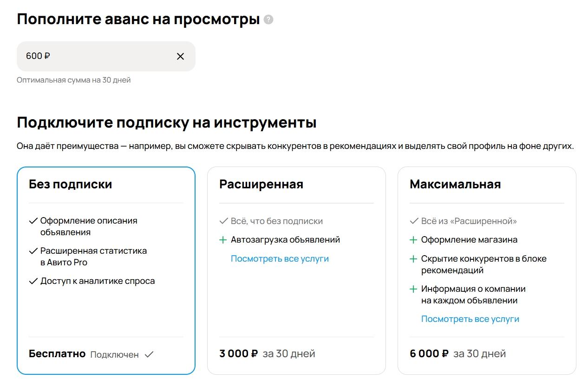Click the advance amount input field
The image size is (588, 385).
click(x=93, y=57)
